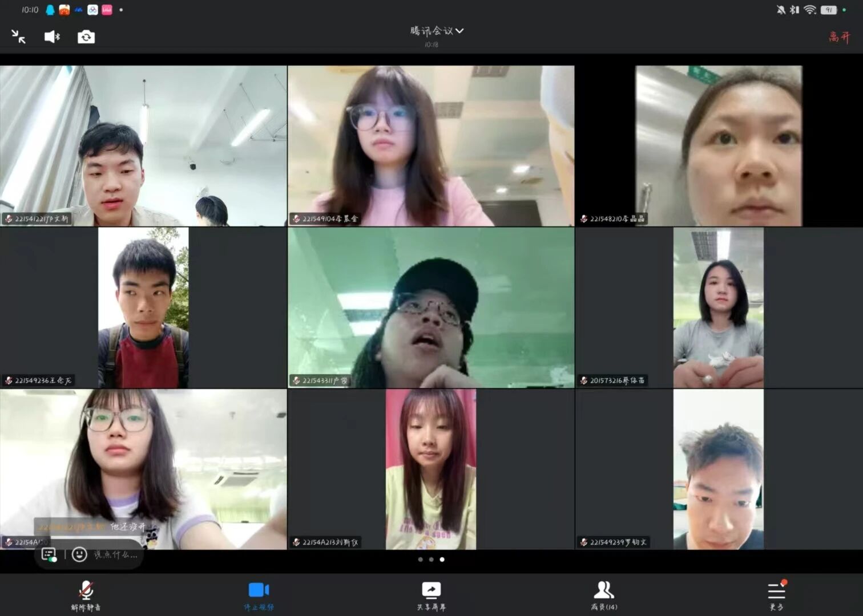Open the chat bubble settings icon
Screen dimensions: 863x616
tap(49, 554)
